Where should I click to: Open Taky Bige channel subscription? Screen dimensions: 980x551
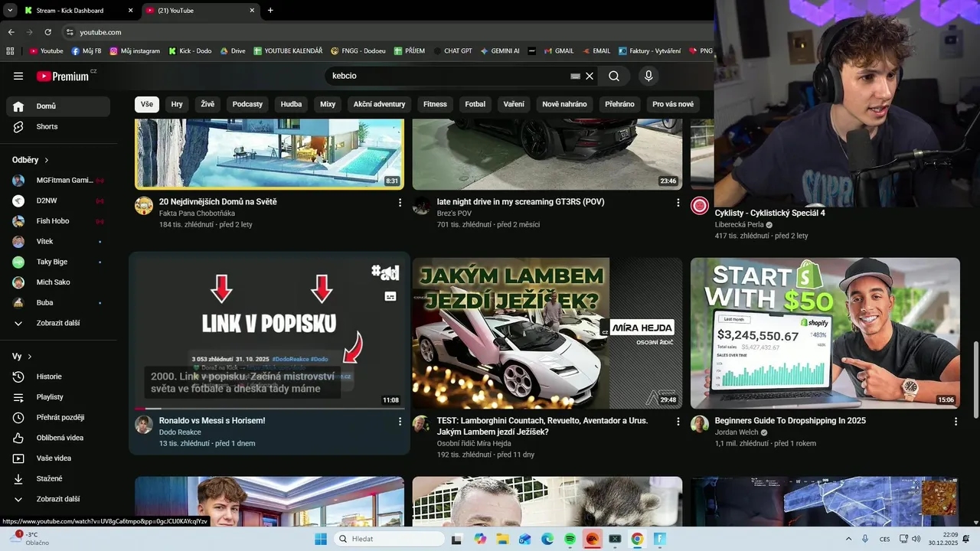59,262
